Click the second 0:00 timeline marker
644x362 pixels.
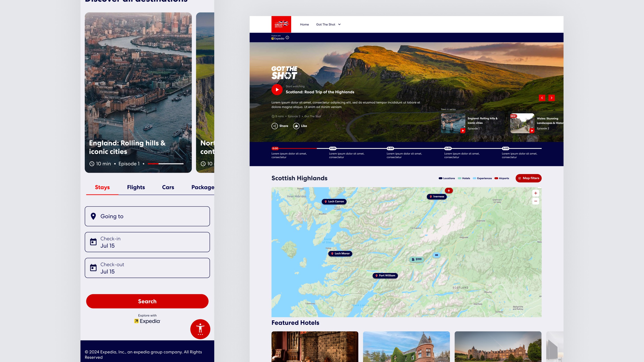333,148
